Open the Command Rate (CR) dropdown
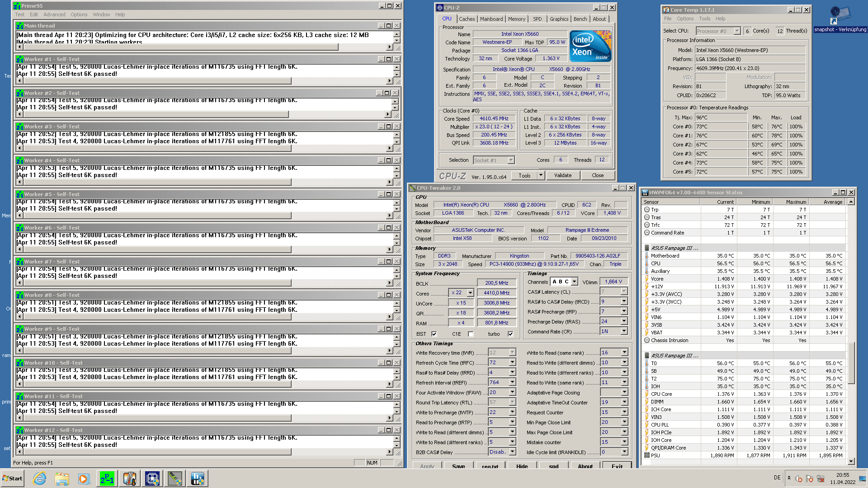 [624, 331]
